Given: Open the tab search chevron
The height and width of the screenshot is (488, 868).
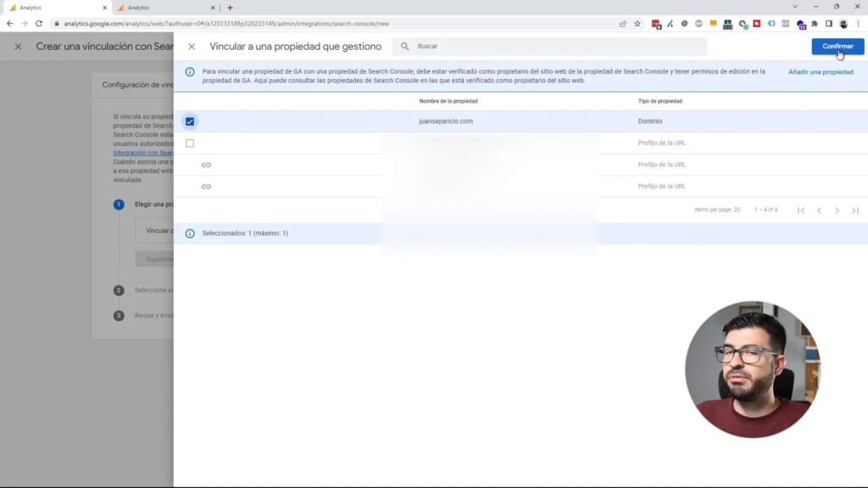Looking at the screenshot, I should pyautogui.click(x=795, y=7).
